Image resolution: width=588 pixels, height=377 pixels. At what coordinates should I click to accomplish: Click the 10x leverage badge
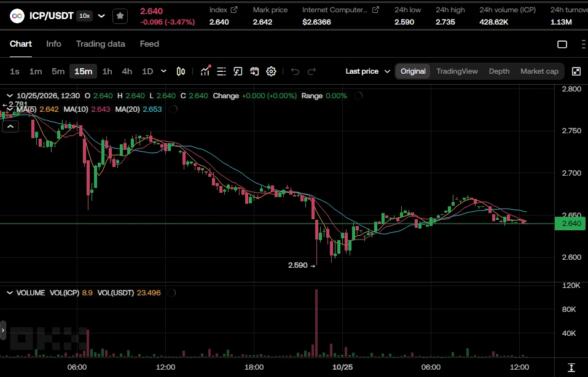84,16
